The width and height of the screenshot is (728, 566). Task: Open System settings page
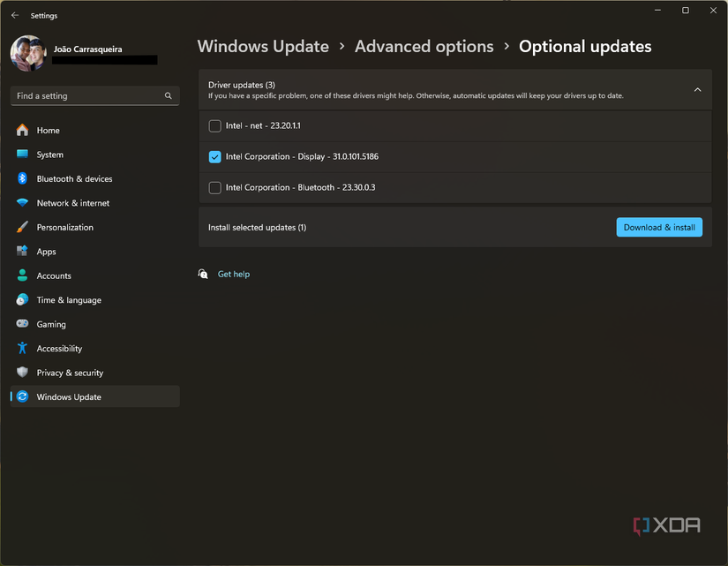click(x=94, y=155)
